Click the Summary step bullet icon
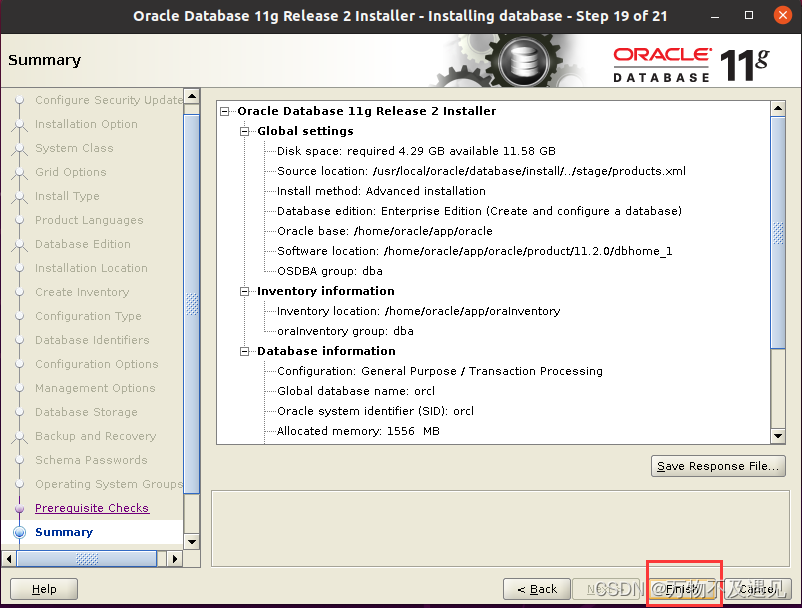 tap(19, 532)
